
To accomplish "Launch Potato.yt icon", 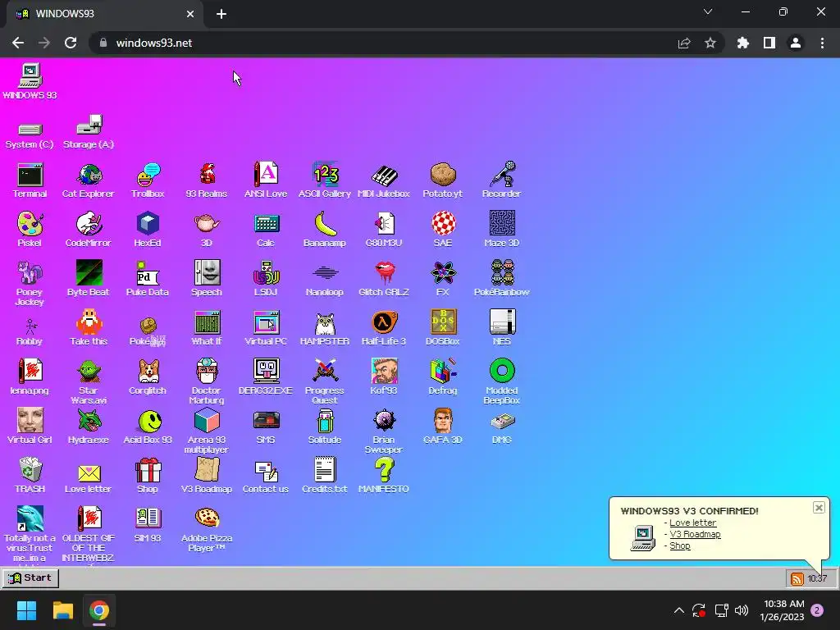I will point(442,180).
